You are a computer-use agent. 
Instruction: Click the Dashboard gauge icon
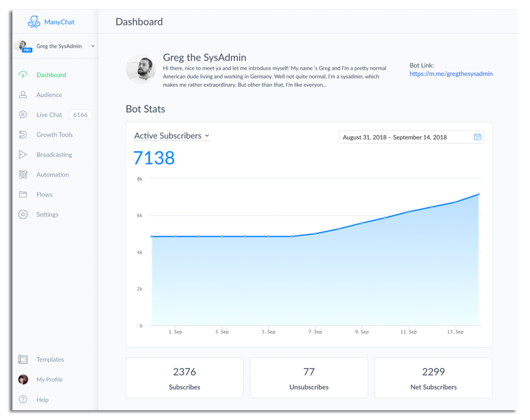point(23,74)
